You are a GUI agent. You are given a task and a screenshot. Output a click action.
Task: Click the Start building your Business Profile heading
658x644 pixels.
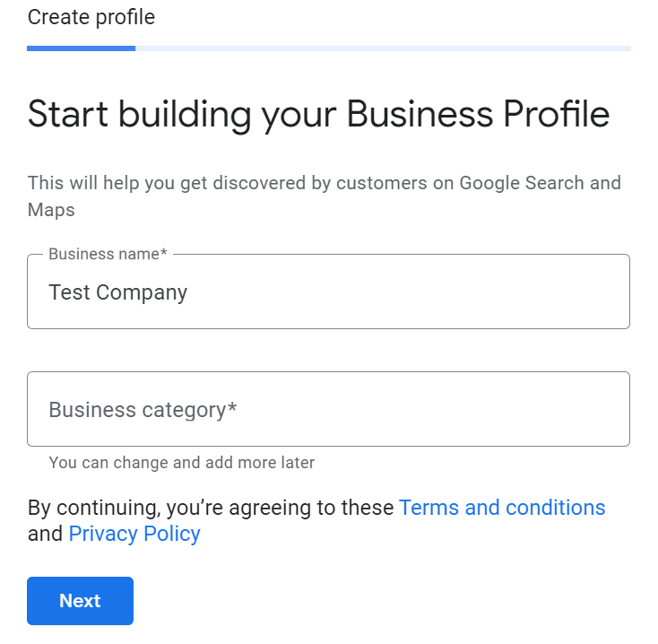[318, 115]
